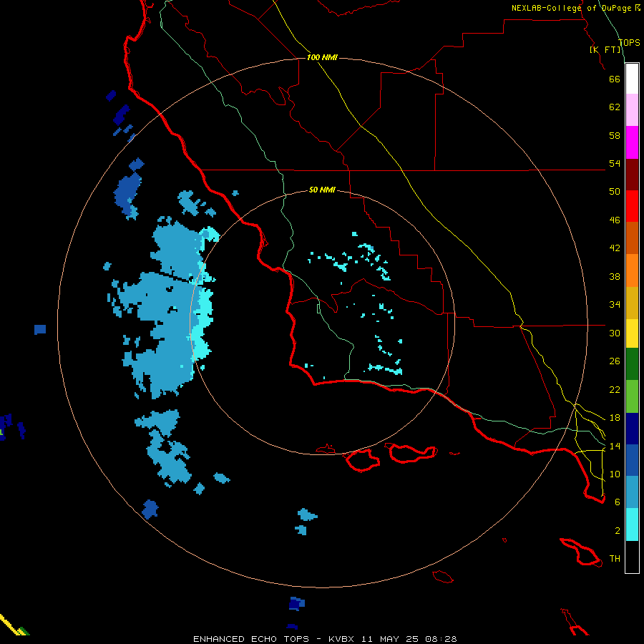
Task: Select the "26" legend value
Action: click(x=615, y=361)
